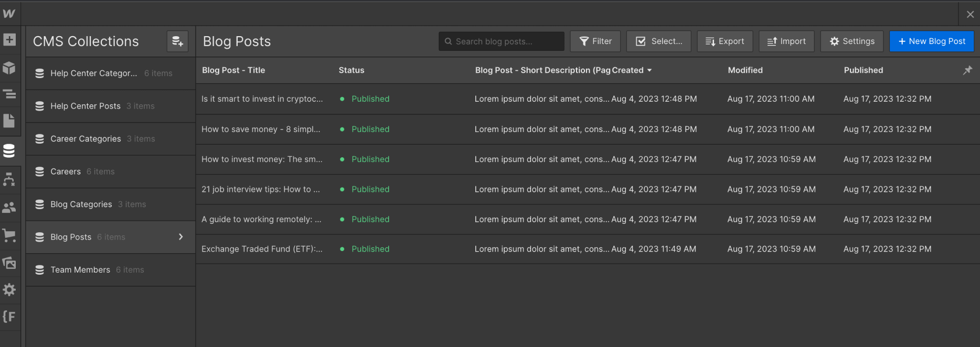Open the Help Center Categories collection
Screen dimensions: 980x347
coord(111,73)
